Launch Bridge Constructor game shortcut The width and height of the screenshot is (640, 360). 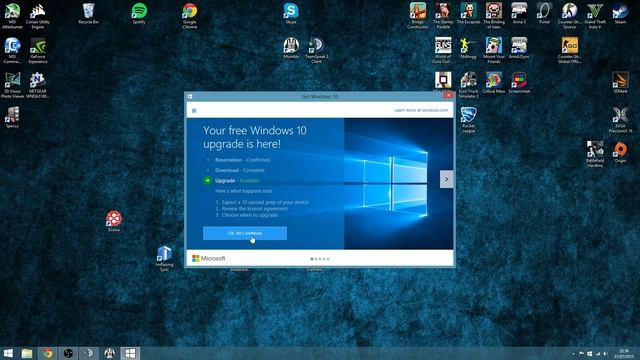point(418,16)
